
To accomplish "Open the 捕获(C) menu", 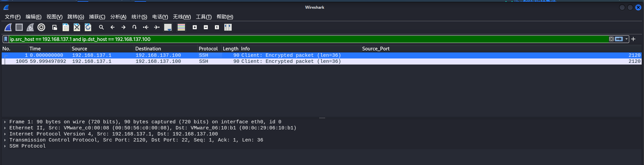I will (x=97, y=17).
